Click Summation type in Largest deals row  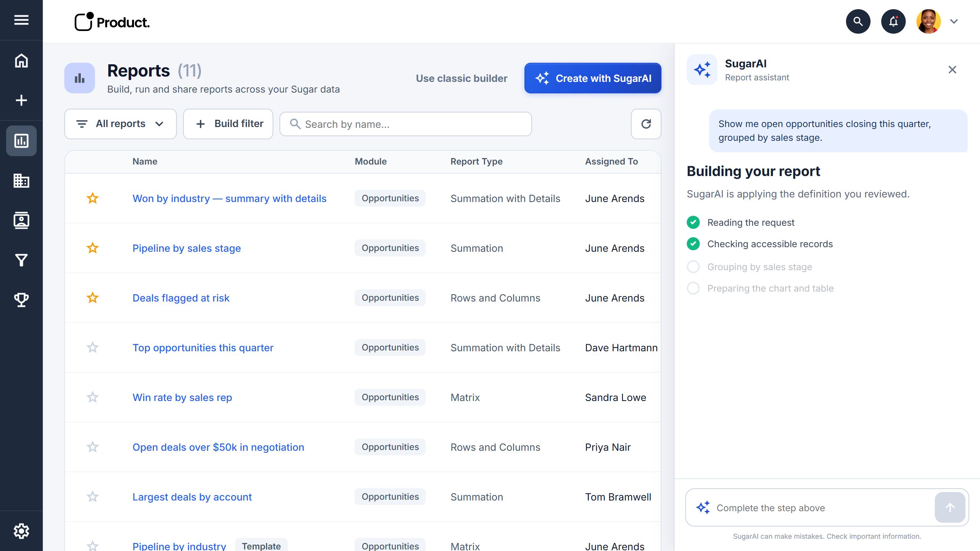(477, 497)
